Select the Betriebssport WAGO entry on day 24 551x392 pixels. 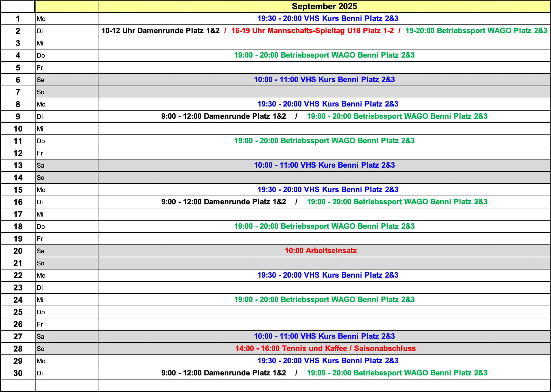pos(324,299)
